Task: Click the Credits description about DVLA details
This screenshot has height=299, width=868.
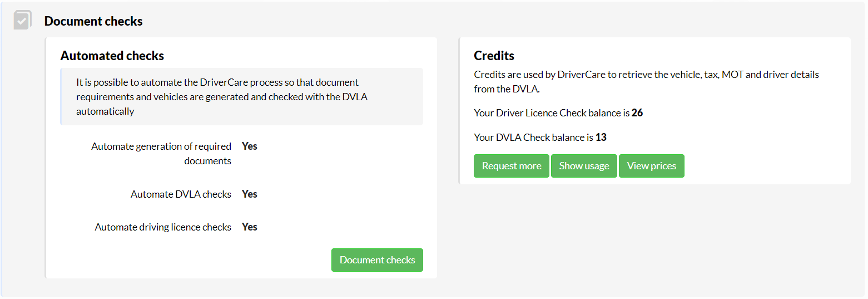Action: pos(646,81)
